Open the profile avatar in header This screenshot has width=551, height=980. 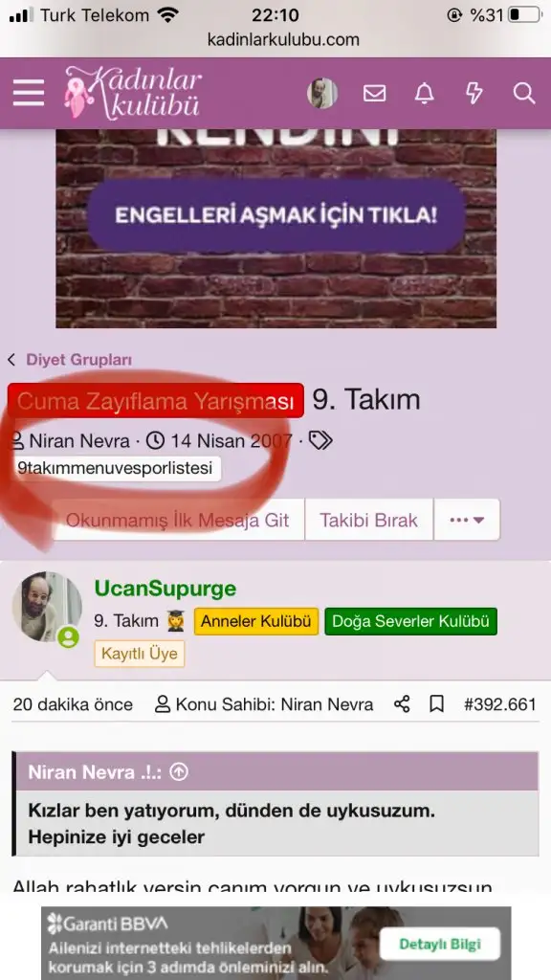click(322, 93)
